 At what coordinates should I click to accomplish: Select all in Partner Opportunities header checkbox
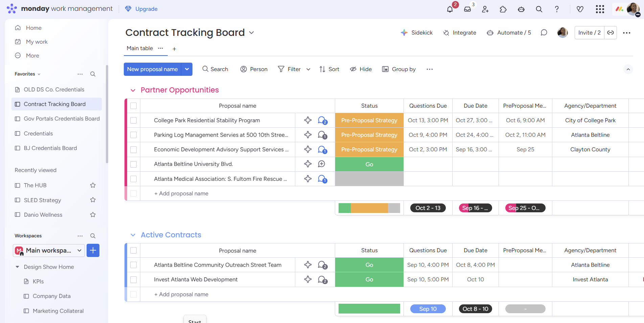tap(134, 106)
